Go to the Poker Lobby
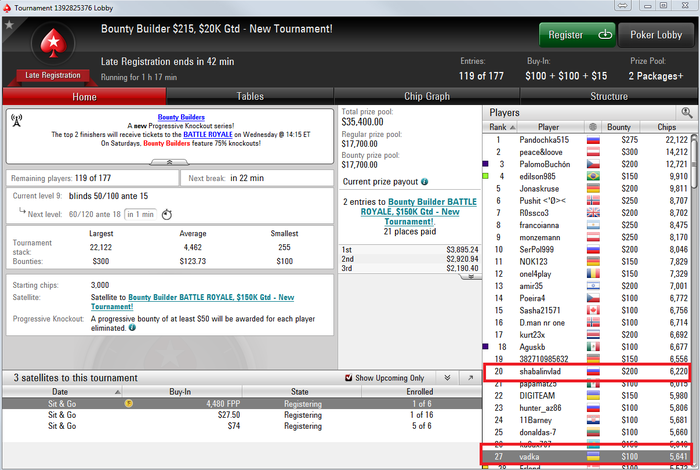700x470 pixels. tap(656, 35)
